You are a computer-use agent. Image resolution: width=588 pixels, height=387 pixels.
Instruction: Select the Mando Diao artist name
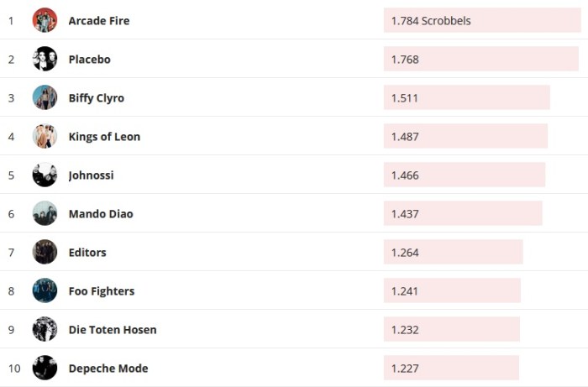(x=101, y=213)
